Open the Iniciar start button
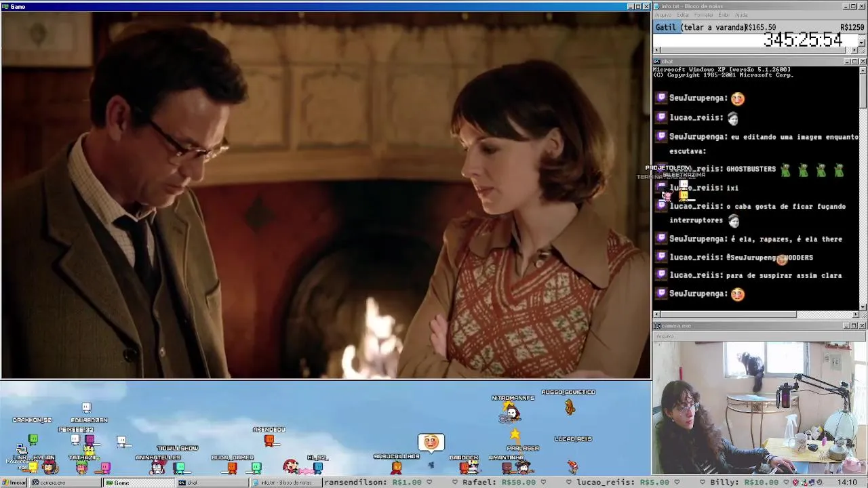868x488 pixels. tap(14, 483)
